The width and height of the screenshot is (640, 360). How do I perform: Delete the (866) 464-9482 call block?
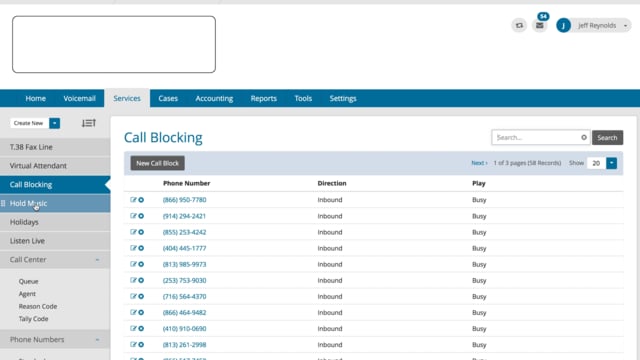point(141,312)
